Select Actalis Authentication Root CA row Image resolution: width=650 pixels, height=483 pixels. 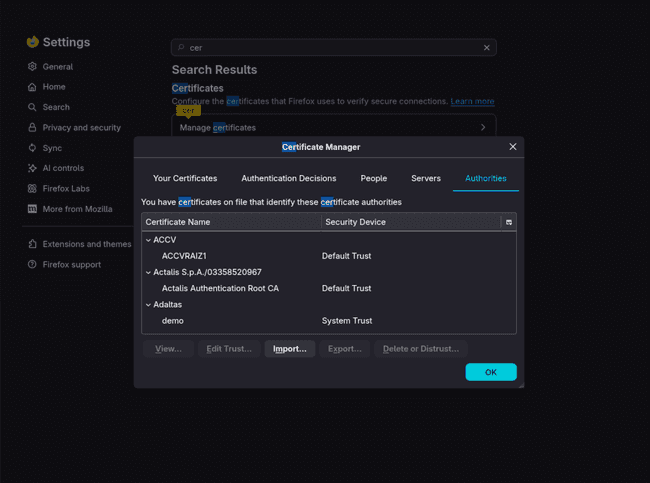coord(329,289)
